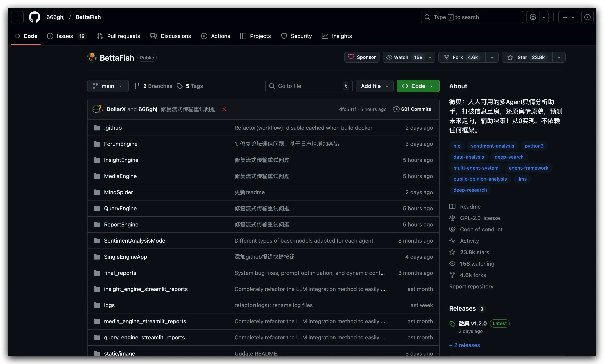Click the issues inbox circle icon
This screenshot has height=364, width=604.
coord(587,17)
